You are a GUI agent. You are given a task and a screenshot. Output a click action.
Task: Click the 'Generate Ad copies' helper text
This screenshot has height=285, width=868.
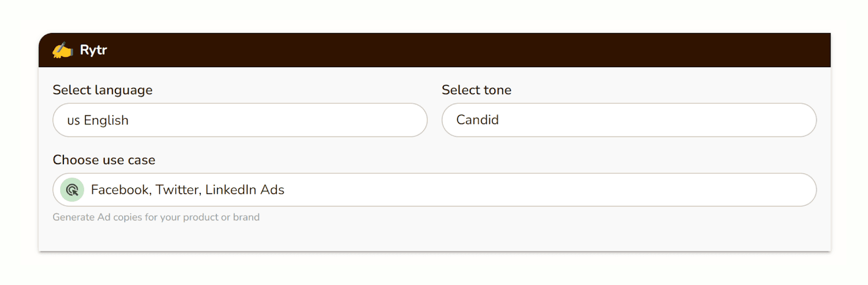point(156,217)
